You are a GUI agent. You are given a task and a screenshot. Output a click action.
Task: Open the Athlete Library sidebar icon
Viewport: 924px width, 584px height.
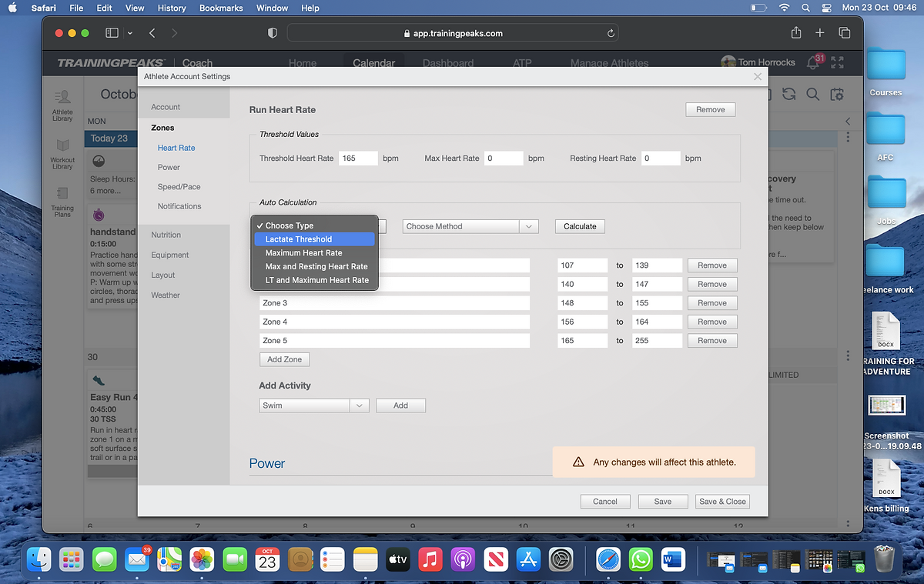(62, 98)
